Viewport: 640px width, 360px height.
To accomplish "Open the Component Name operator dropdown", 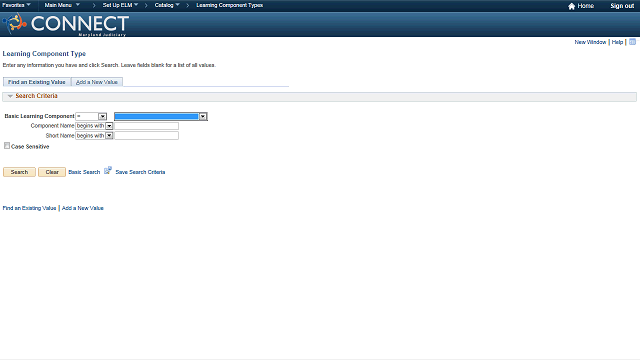I will pyautogui.click(x=94, y=126).
